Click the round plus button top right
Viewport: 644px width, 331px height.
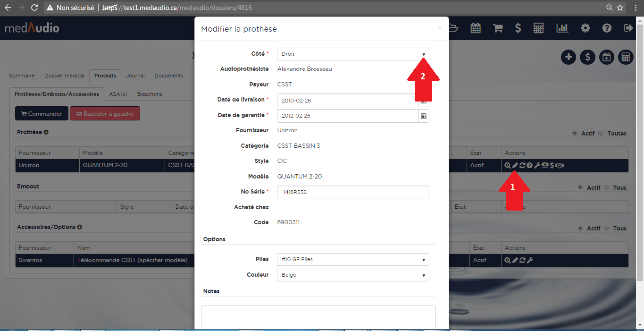pos(569,57)
